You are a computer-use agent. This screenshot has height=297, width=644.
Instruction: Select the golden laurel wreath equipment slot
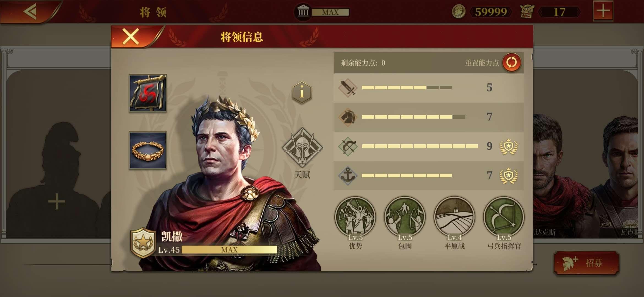click(x=148, y=150)
